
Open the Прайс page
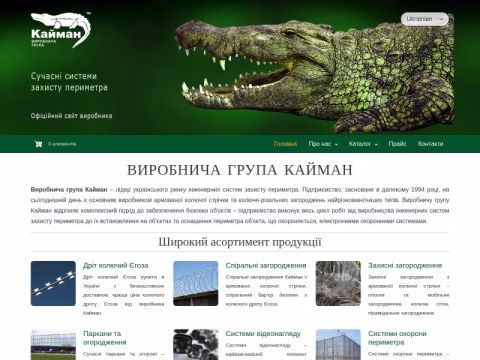(397, 144)
